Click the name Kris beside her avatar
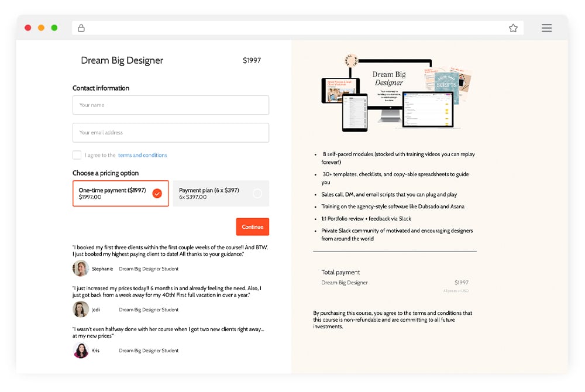Screen dimensions: 585x392 [x=95, y=350]
